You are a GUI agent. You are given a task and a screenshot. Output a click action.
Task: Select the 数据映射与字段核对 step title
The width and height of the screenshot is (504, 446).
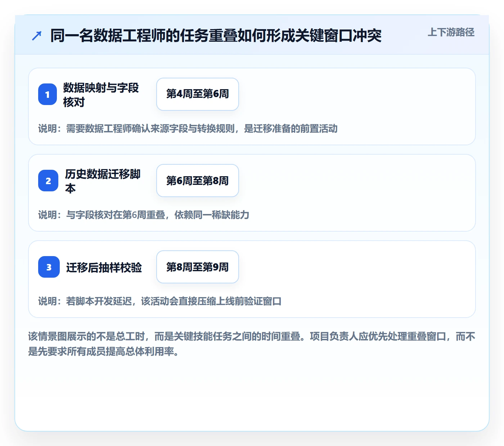click(x=101, y=95)
